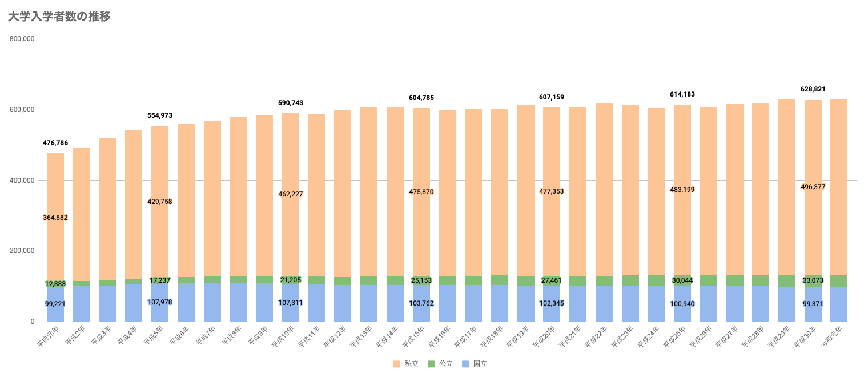Click the 364,682 private enrollment data label
868x381 pixels.
pyautogui.click(x=55, y=218)
